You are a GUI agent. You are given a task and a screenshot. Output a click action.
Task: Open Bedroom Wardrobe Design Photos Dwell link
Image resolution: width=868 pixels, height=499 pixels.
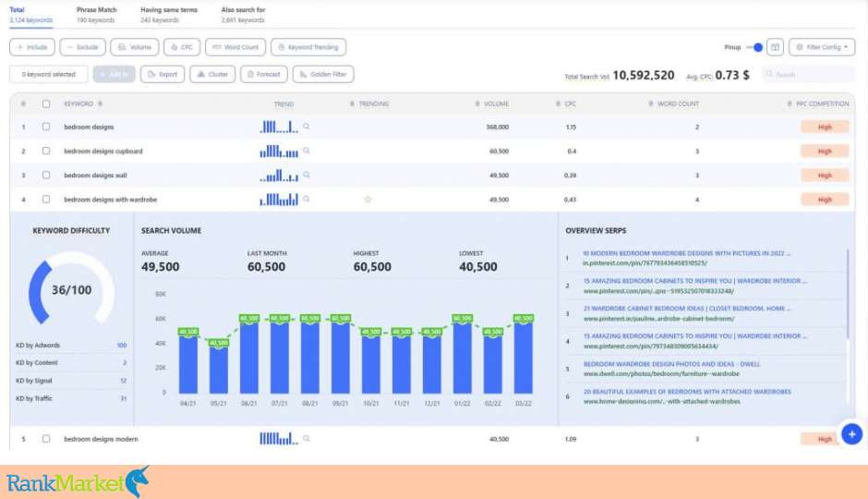click(x=671, y=364)
